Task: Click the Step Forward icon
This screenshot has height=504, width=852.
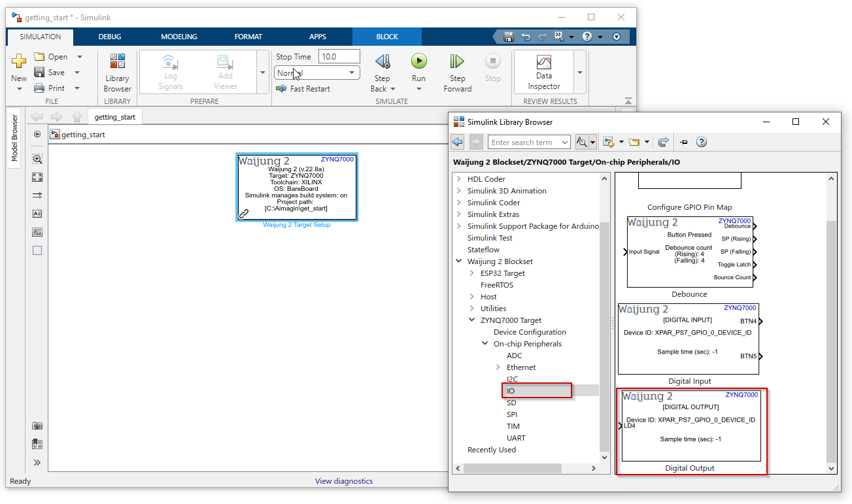Action: click(457, 61)
